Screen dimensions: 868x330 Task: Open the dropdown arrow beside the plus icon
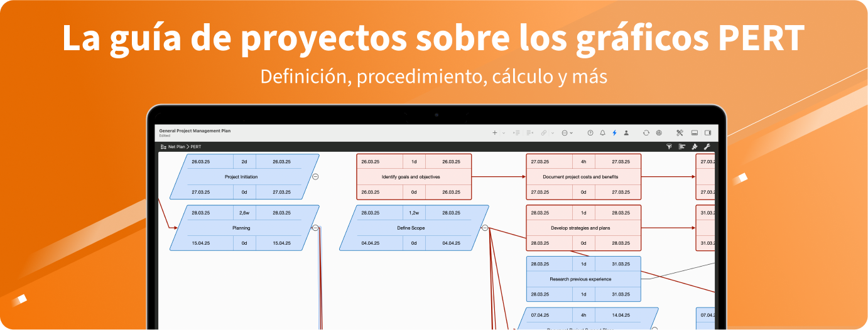504,133
